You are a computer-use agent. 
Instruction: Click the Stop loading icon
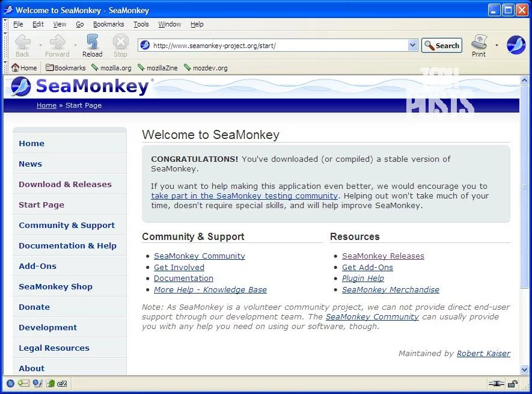point(120,42)
